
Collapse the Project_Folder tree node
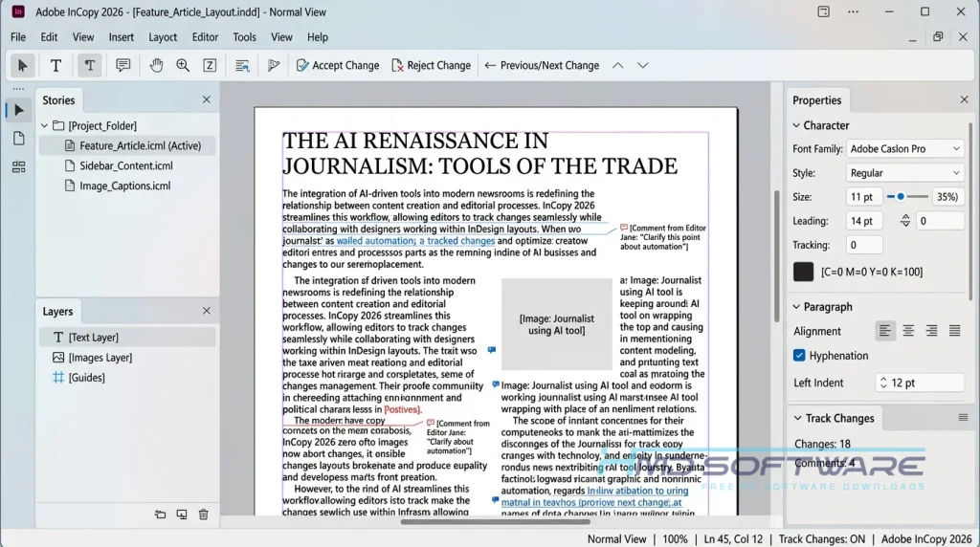tap(44, 125)
